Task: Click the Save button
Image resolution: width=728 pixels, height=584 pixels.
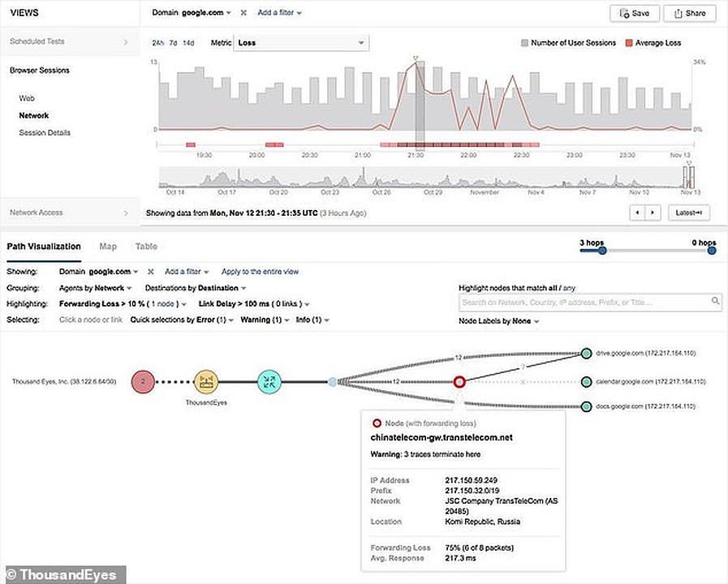Action: point(634,13)
